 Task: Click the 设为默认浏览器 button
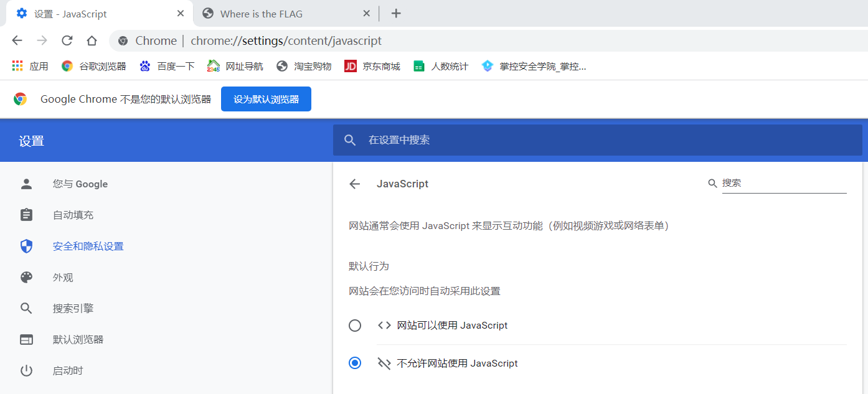(x=266, y=98)
